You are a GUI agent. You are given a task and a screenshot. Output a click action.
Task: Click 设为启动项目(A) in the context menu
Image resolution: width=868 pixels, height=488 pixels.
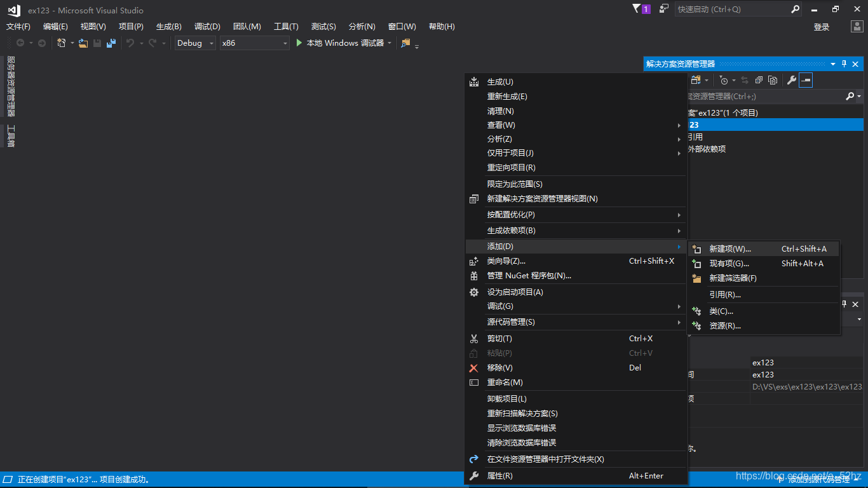point(576,292)
